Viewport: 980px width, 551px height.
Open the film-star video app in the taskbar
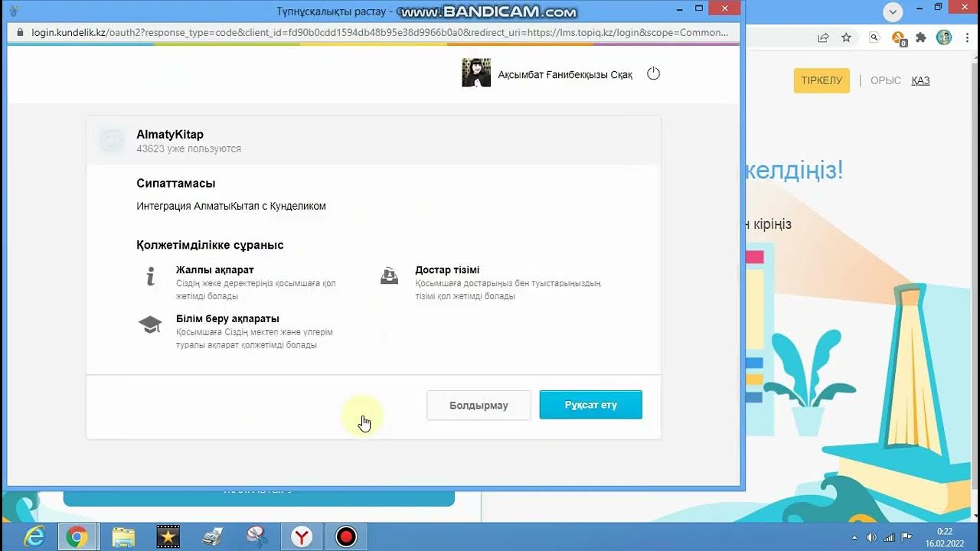(168, 536)
